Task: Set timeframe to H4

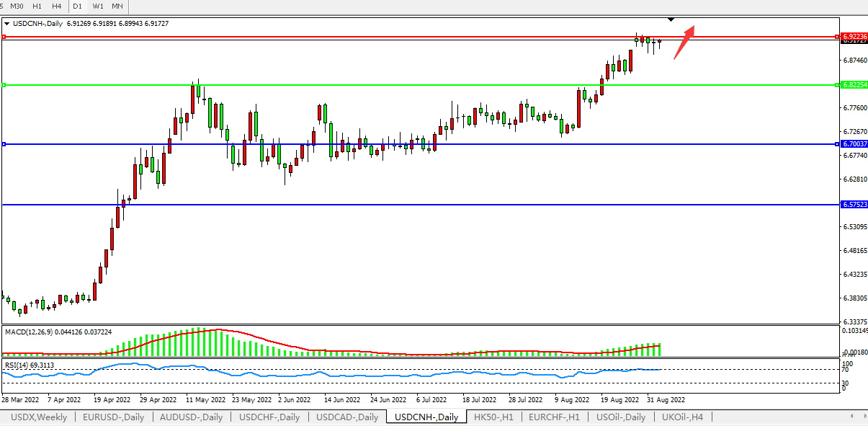Action: (x=56, y=6)
